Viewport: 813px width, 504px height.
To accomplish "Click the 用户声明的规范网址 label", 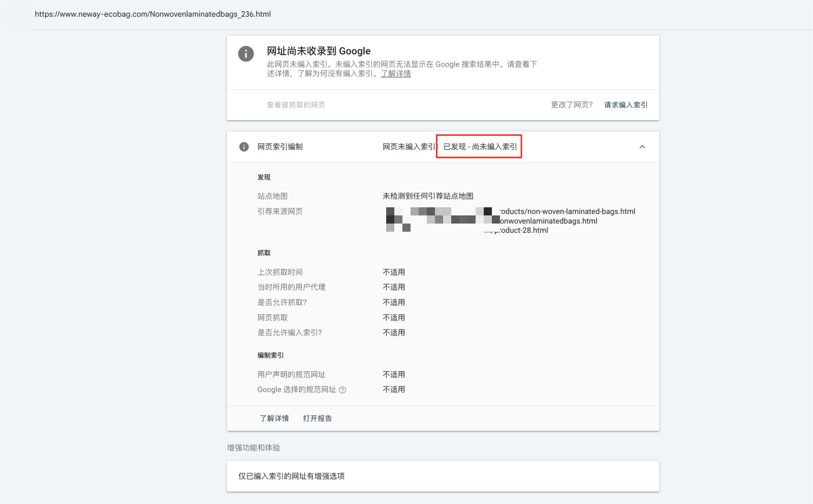I will coord(291,374).
